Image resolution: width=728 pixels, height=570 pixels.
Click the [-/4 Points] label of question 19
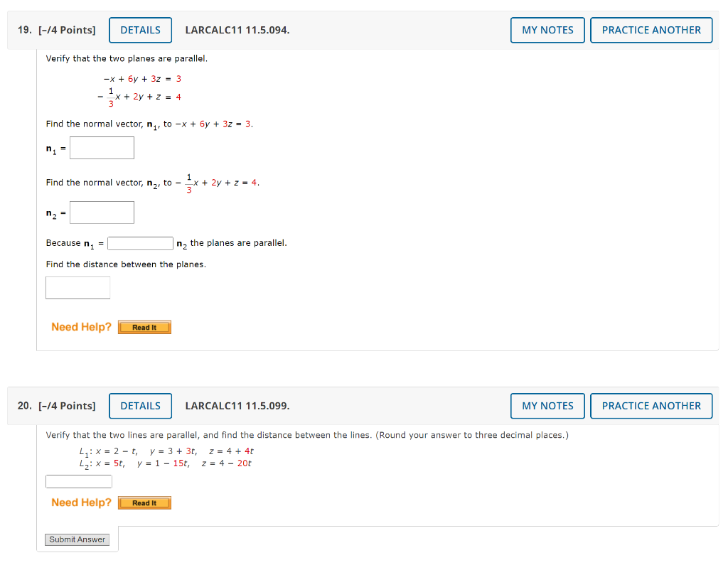(x=68, y=30)
